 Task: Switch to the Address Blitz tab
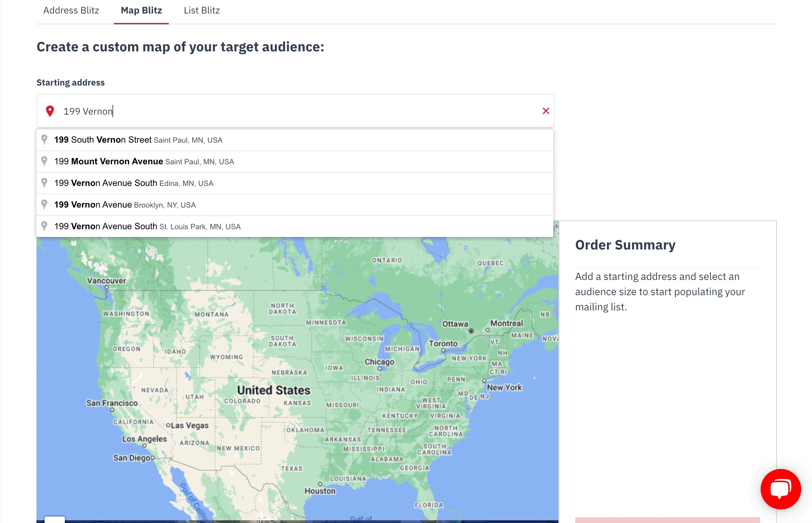(x=71, y=10)
